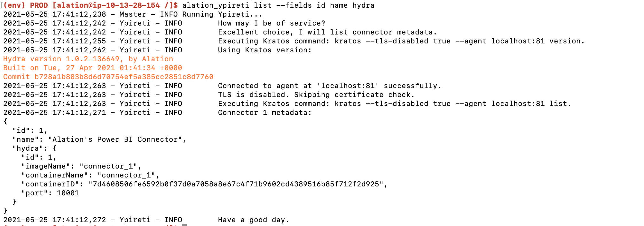Click the terminal cursor block at bottom
This screenshot has width=644, height=226.
pyautogui.click(x=185, y=225)
